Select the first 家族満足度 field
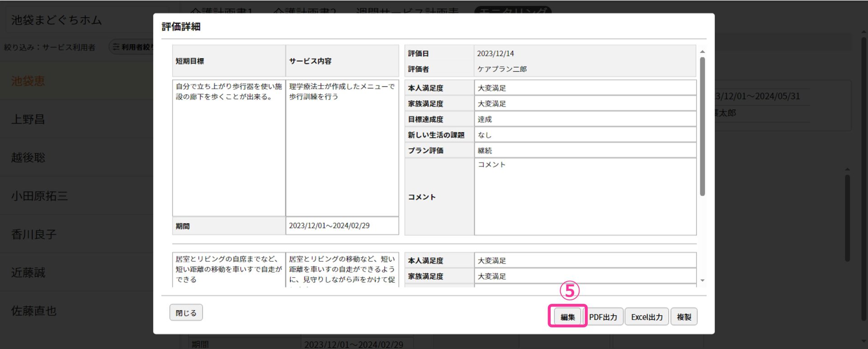 pyautogui.click(x=585, y=103)
